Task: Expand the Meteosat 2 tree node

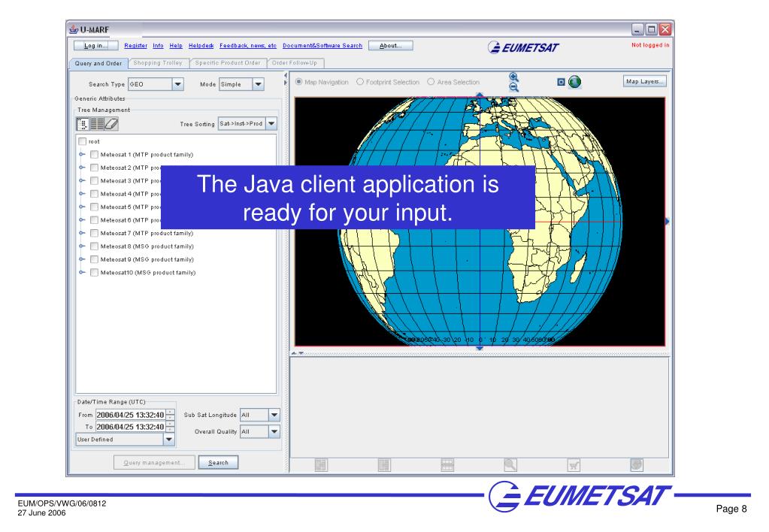Action: point(82,168)
